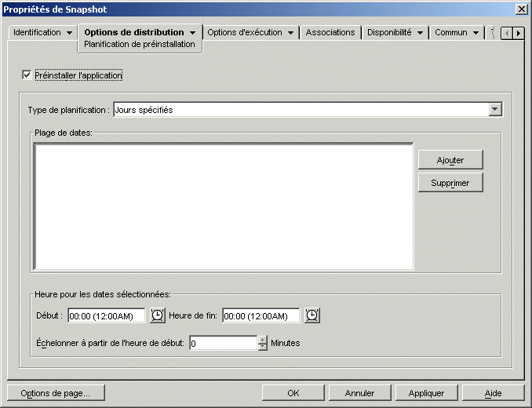Click Planification de préinstallation subtab label
532x408 pixels.
pos(140,45)
